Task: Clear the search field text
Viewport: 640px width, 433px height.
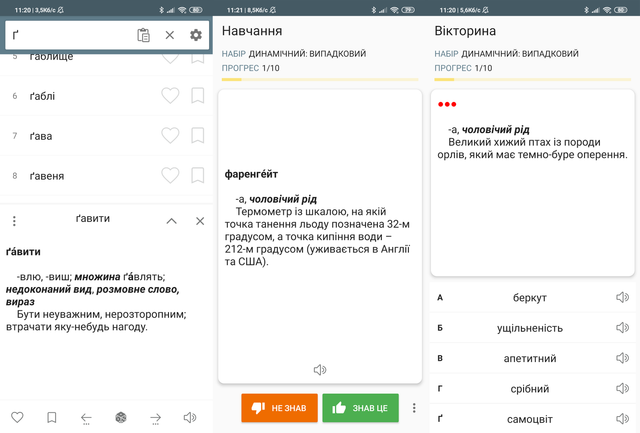Action: (170, 35)
